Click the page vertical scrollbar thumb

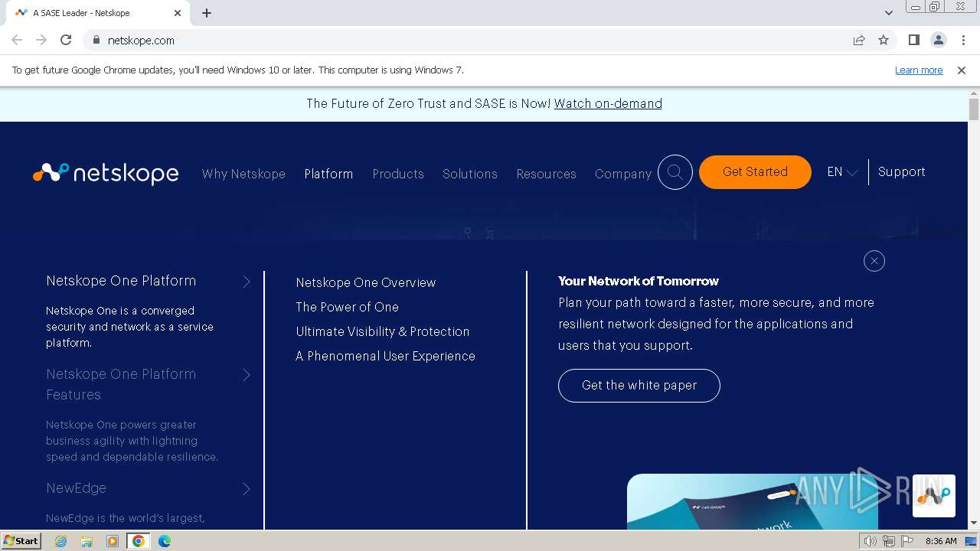(974, 109)
